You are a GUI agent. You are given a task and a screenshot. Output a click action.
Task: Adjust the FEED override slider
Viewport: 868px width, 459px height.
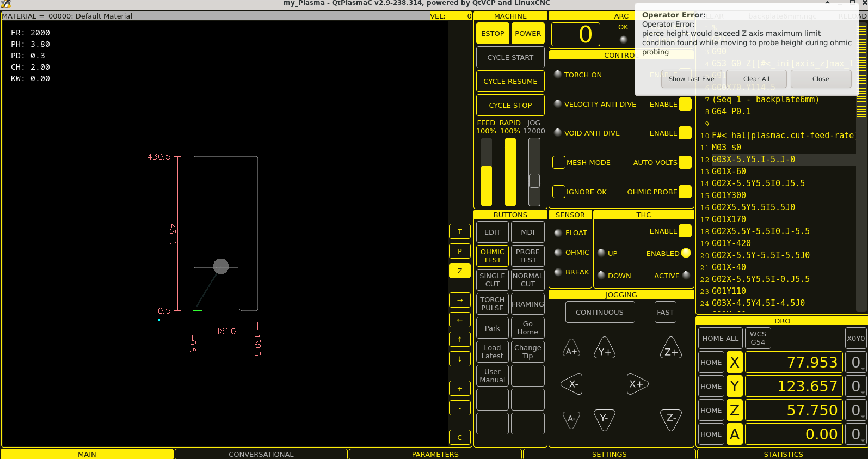click(487, 172)
